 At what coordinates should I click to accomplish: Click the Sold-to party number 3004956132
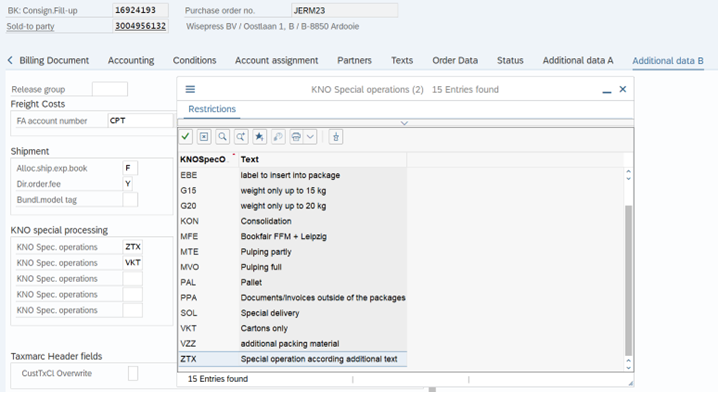pos(140,26)
